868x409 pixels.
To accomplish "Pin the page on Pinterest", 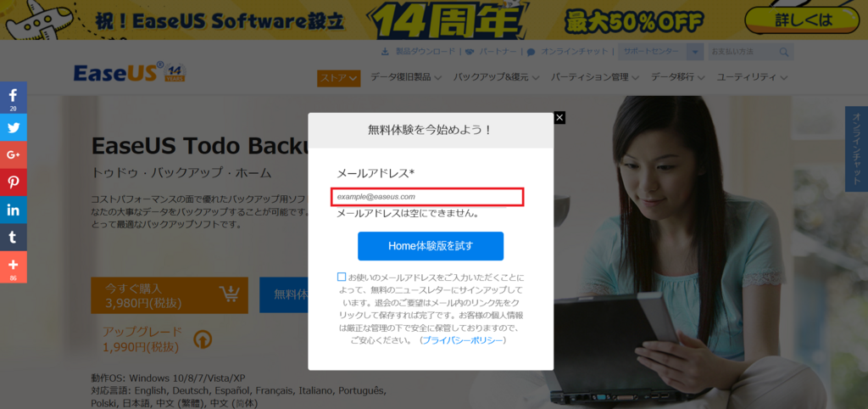I will 14,182.
